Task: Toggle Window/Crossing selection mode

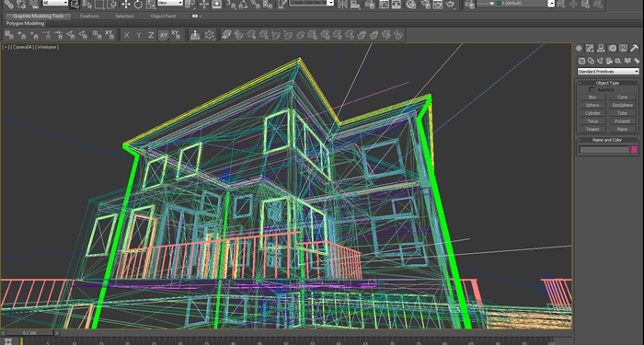Action: 111,4
